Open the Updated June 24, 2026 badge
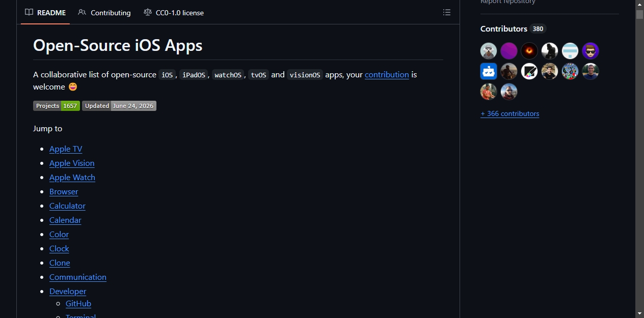Image resolution: width=644 pixels, height=318 pixels. click(x=119, y=106)
